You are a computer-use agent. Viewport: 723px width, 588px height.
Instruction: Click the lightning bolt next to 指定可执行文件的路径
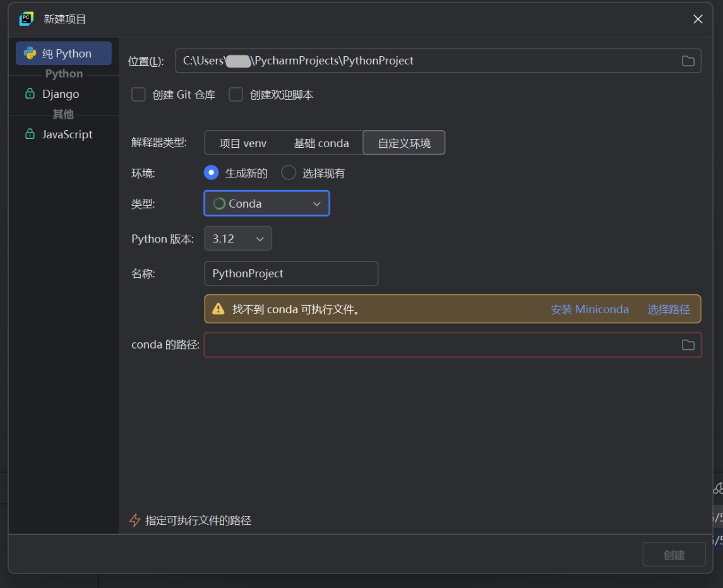[135, 520]
